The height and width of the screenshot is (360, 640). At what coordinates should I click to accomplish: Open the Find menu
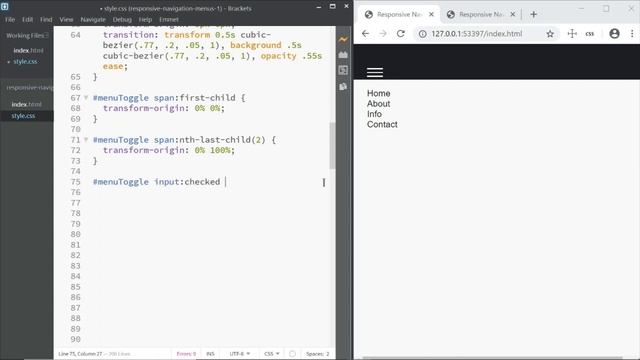click(46, 19)
